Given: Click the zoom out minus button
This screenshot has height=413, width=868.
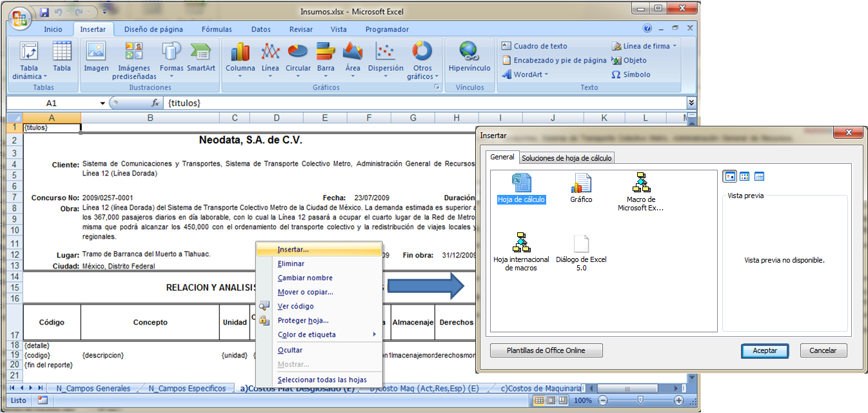Looking at the screenshot, I should [x=602, y=400].
